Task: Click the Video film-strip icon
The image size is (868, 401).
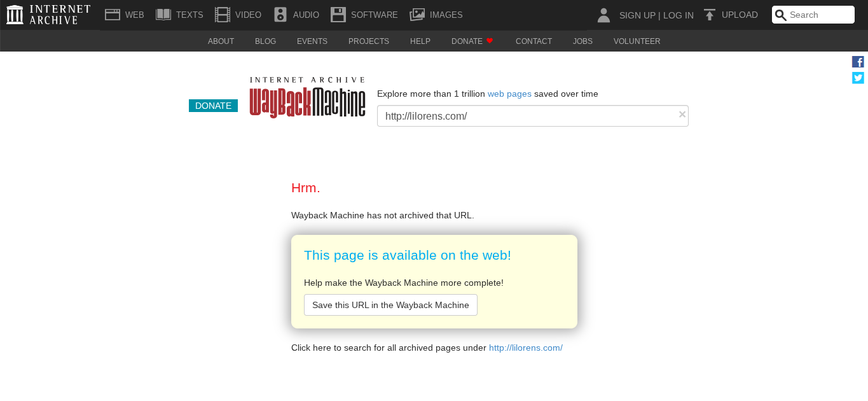Action: [223, 15]
